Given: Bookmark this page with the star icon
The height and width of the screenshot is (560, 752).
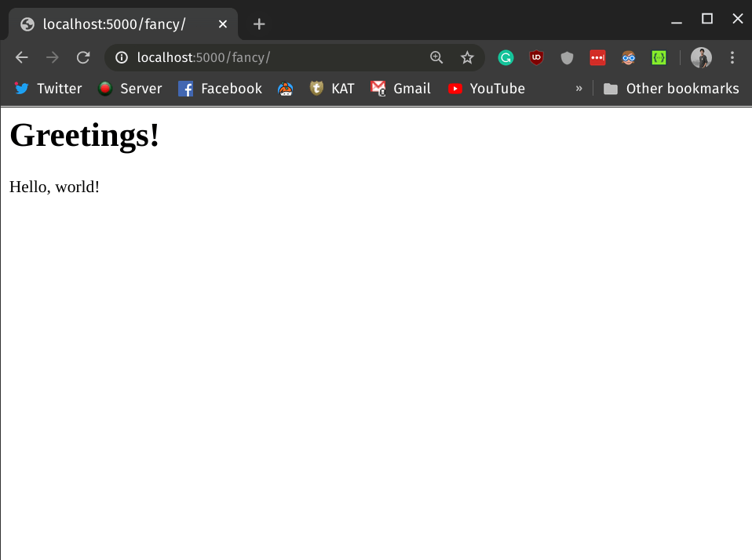Looking at the screenshot, I should (x=467, y=57).
